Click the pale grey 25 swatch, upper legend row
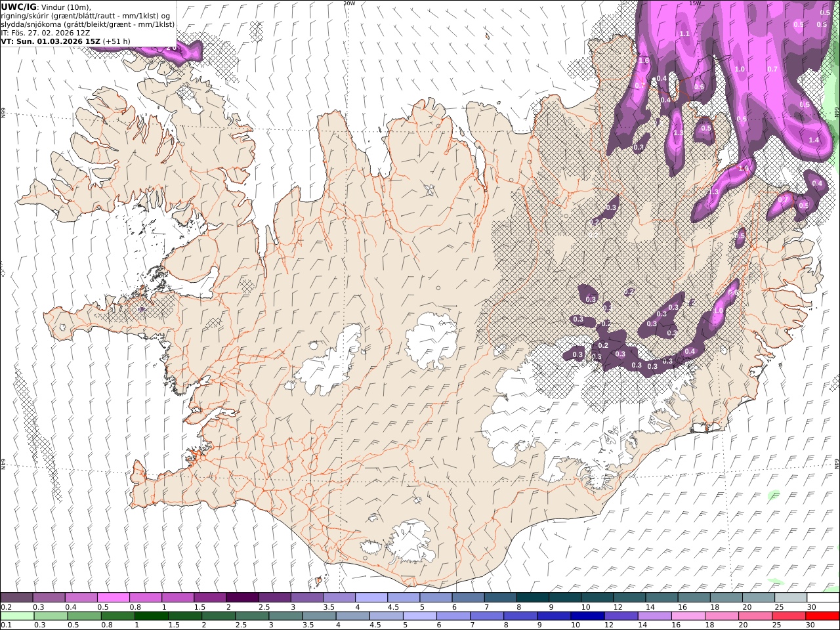The image size is (840, 630). (791, 597)
